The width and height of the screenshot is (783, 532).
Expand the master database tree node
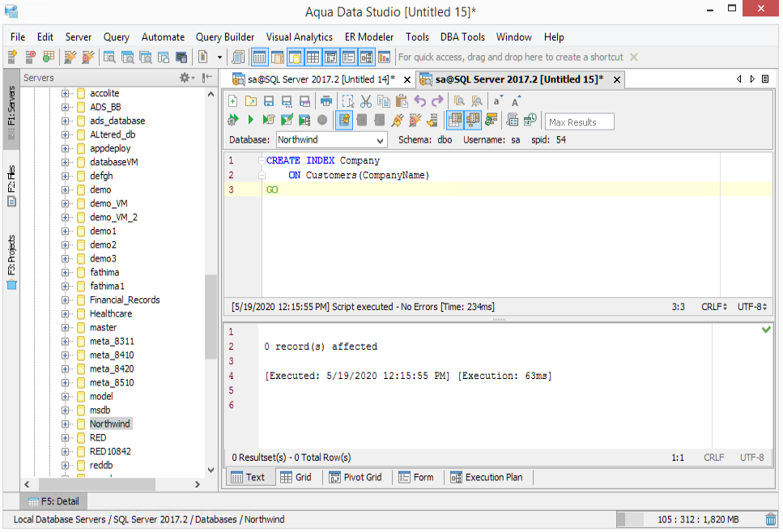66,328
